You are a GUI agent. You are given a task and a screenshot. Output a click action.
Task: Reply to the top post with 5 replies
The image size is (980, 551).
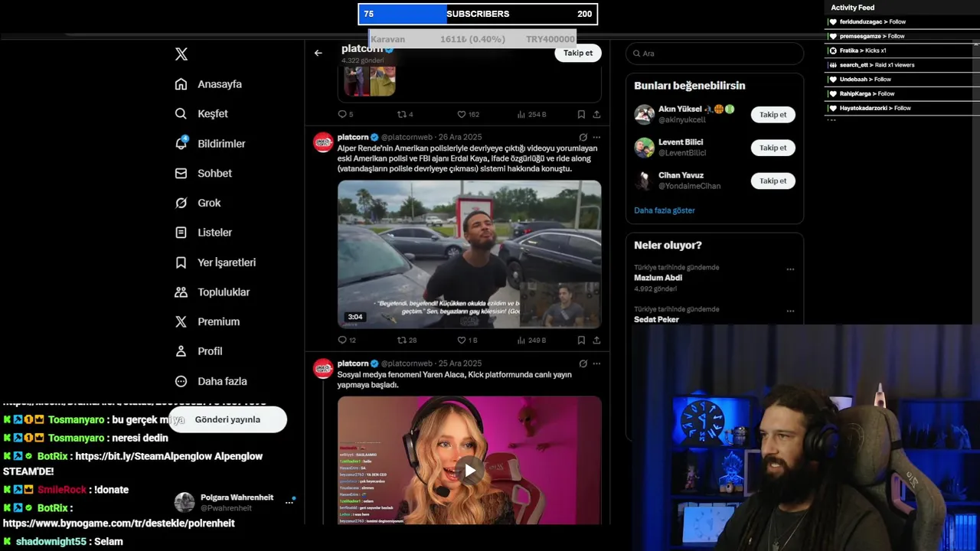click(x=345, y=114)
